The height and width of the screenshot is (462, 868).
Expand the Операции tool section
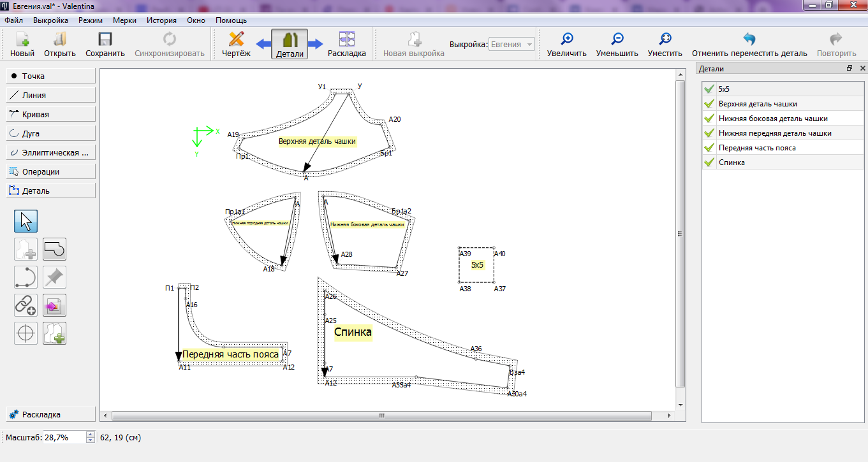(50, 171)
